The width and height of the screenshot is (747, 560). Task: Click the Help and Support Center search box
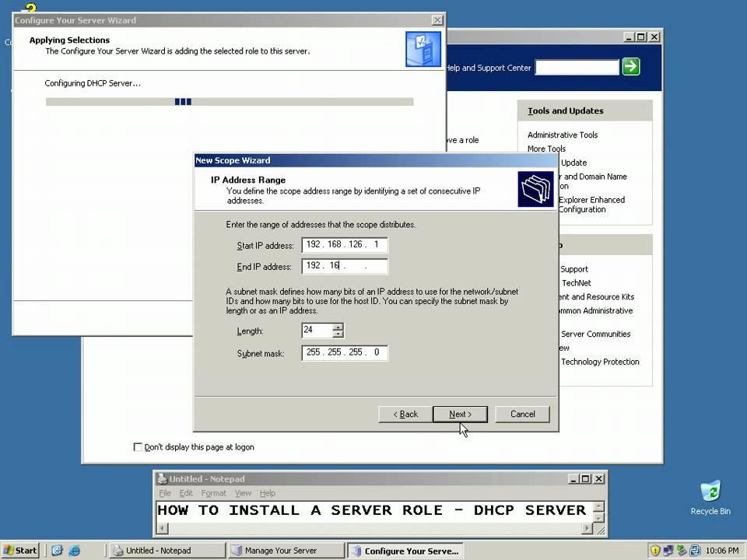click(577, 67)
